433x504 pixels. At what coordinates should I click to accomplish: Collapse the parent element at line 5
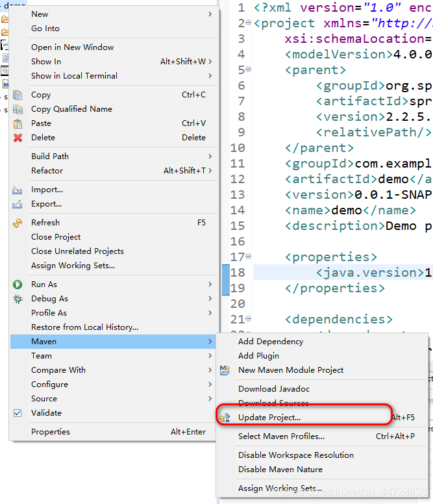click(249, 69)
